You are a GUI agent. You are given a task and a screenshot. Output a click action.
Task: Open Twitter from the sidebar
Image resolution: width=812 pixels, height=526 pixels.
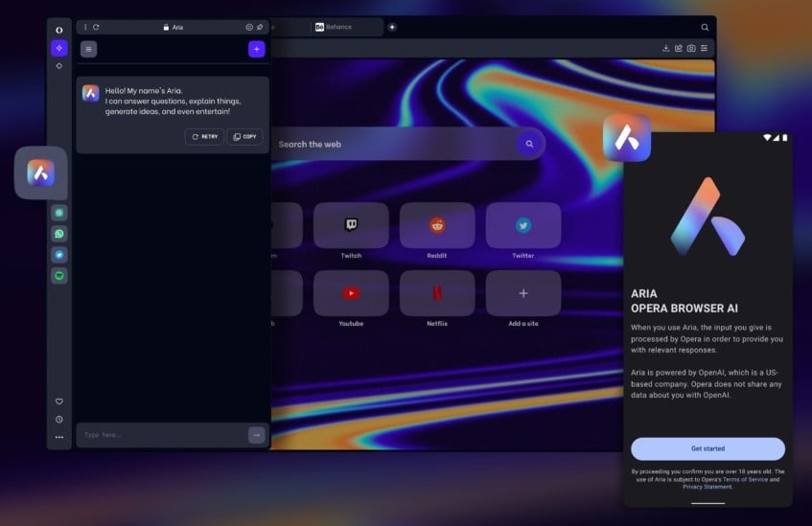[x=59, y=255]
